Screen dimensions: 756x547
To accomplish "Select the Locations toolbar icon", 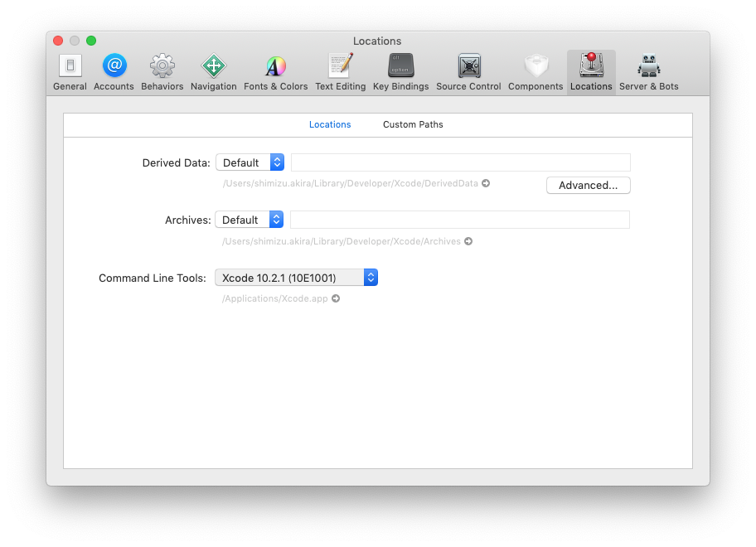I will pos(591,72).
